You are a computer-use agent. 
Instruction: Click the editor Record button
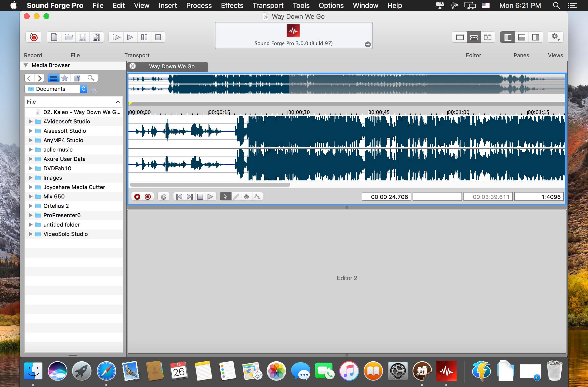[137, 197]
